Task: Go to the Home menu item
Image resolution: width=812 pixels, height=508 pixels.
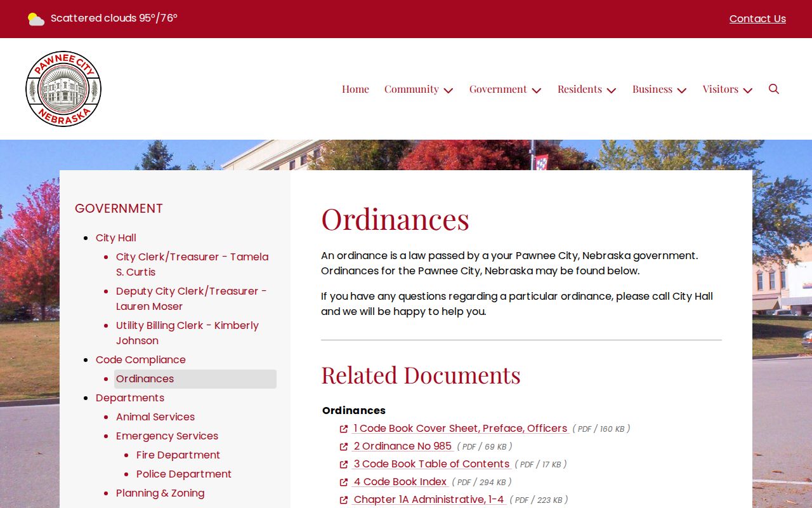Action: (x=355, y=89)
